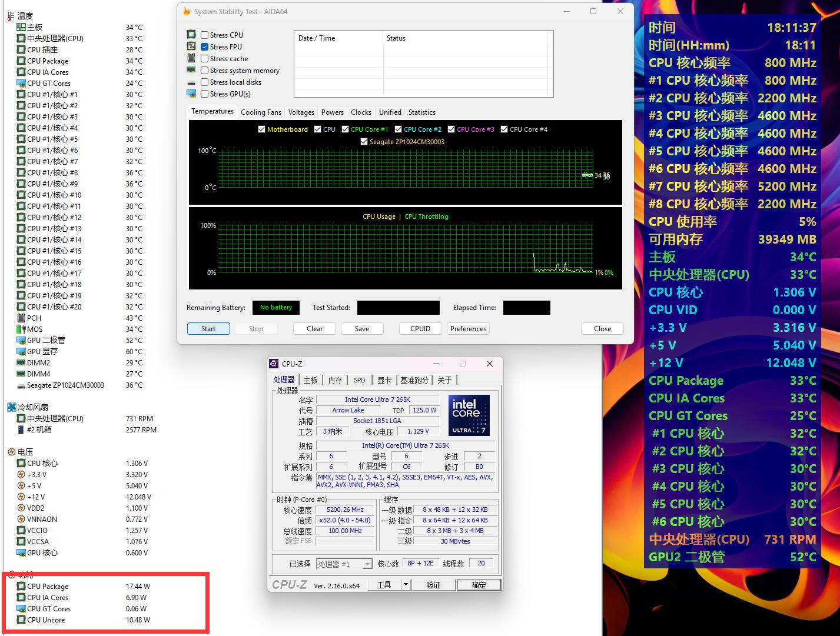Hide CPU Core #1 in the temperature graph
The width and height of the screenshot is (840, 636).
click(345, 129)
